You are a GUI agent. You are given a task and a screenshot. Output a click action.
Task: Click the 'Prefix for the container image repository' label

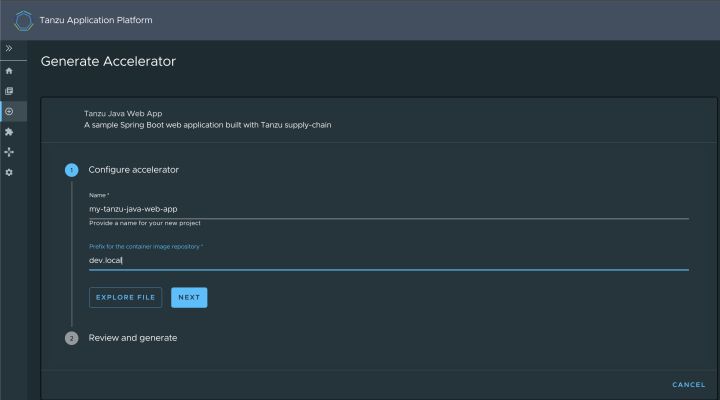coord(146,247)
